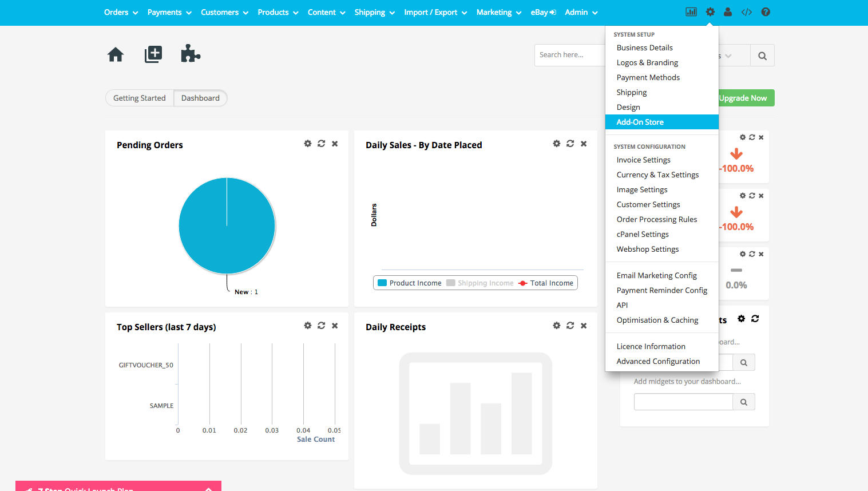This screenshot has height=491, width=868.
Task: Toggle Shipping Income legend series
Action: pos(480,283)
